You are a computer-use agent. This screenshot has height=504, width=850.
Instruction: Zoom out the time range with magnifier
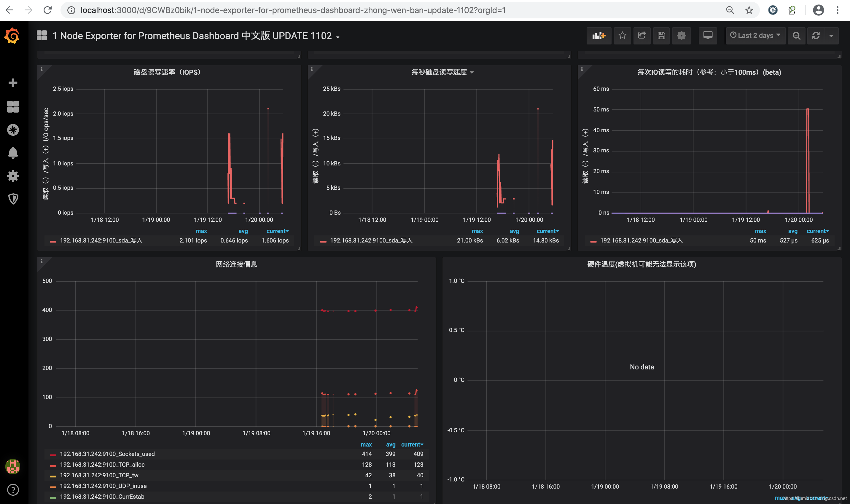click(796, 36)
